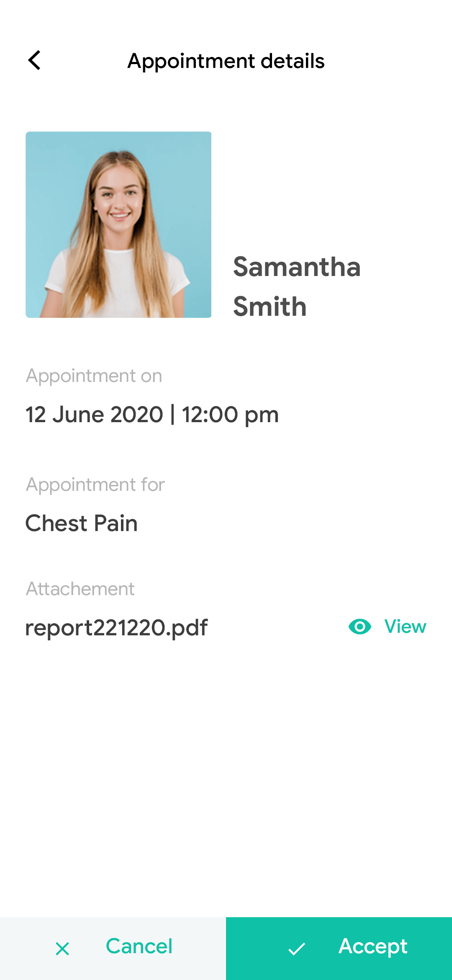
Task: Select the date 12 June 2020
Action: coord(94,415)
